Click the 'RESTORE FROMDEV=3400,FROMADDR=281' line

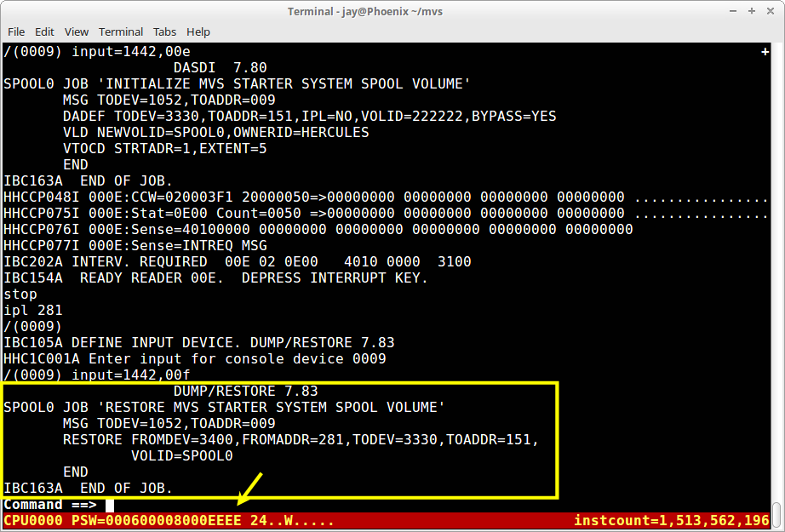301,439
